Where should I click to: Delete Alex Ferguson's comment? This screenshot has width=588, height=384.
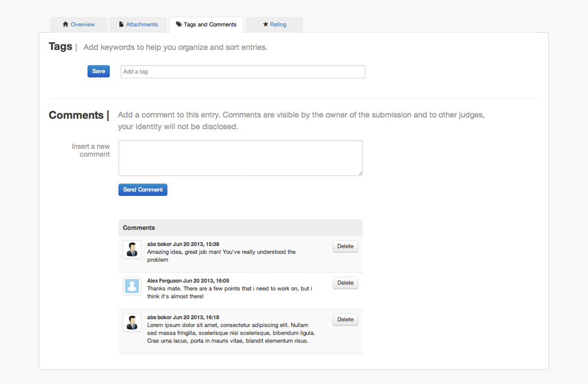[345, 283]
